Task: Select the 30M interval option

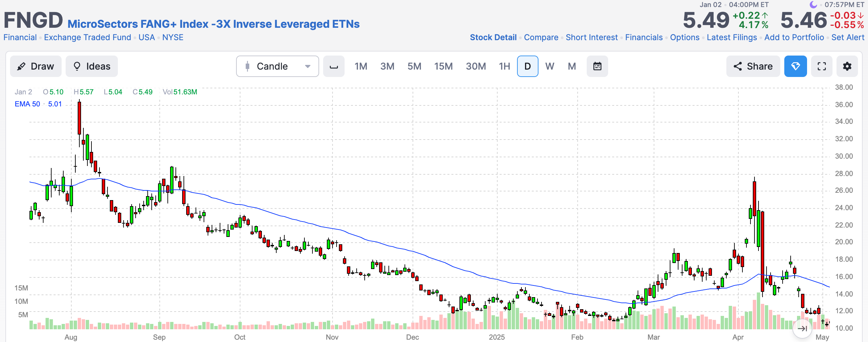Action: coord(476,66)
